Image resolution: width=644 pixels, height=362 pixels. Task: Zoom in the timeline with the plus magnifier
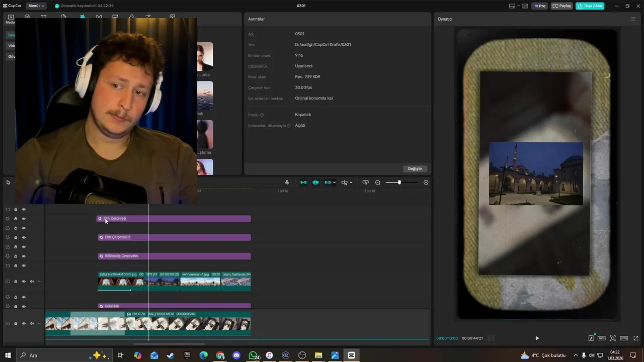[426, 183]
